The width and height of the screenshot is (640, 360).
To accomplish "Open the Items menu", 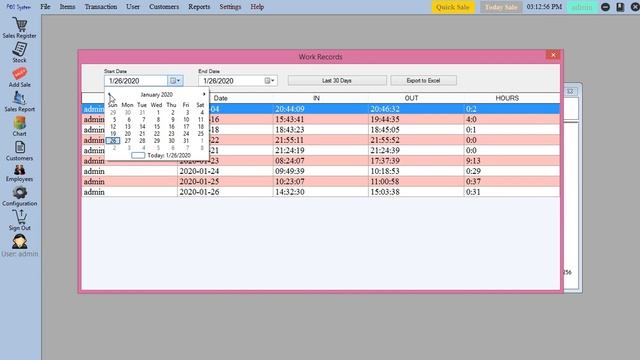I will tap(67, 7).
